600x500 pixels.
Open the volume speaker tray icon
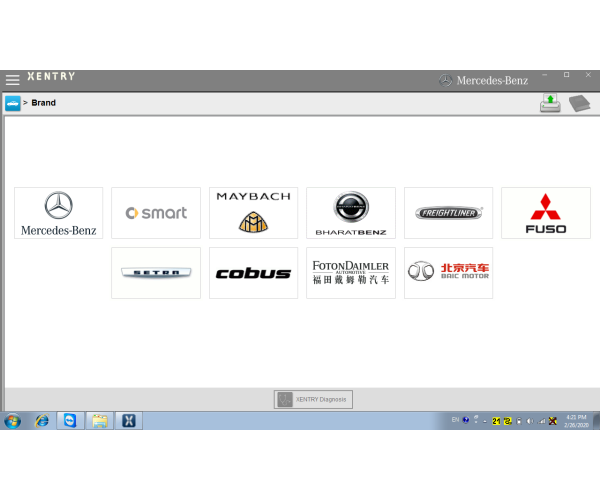tap(530, 421)
